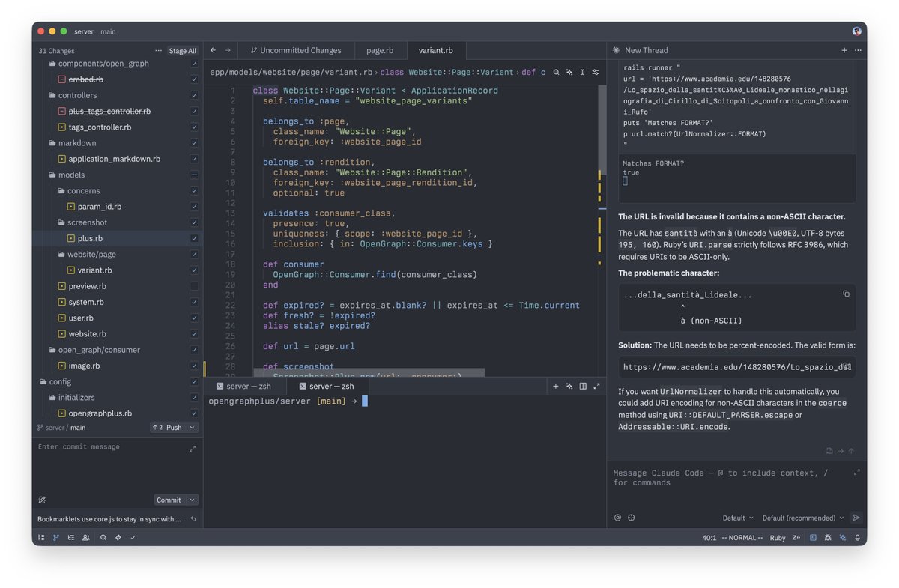
Task: Click the Zed edit prediction icon
Action: pyautogui.click(x=798, y=537)
